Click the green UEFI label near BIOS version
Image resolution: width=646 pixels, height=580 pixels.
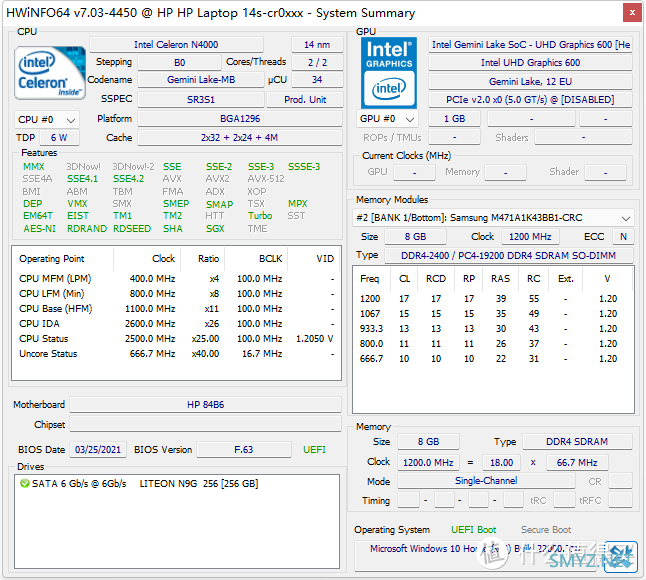pyautogui.click(x=314, y=450)
